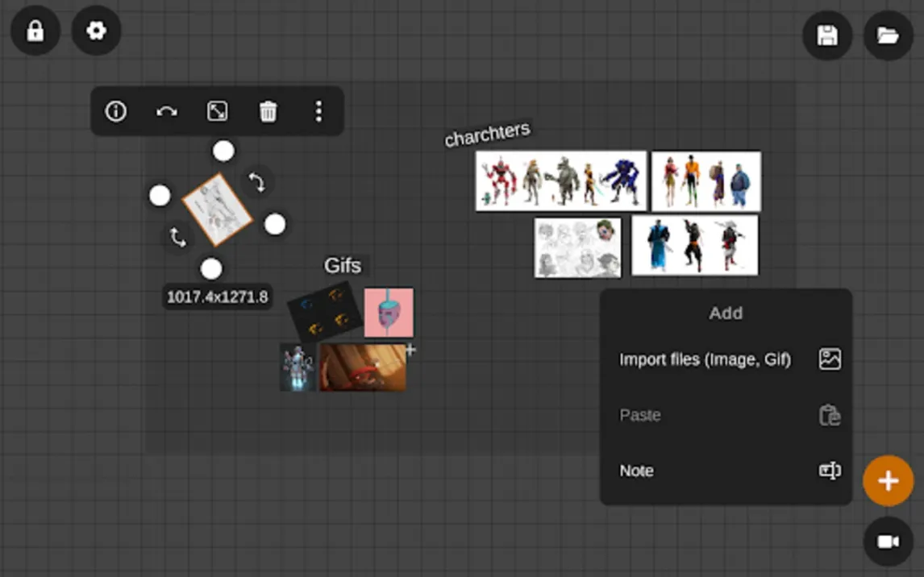Click the 'Gifs' text label
This screenshot has height=577, width=924.
pyautogui.click(x=343, y=265)
